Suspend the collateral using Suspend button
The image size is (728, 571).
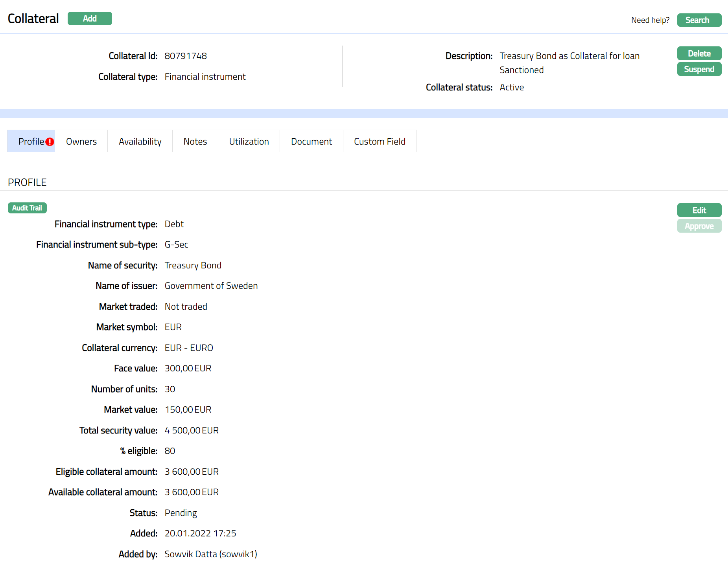pyautogui.click(x=699, y=69)
